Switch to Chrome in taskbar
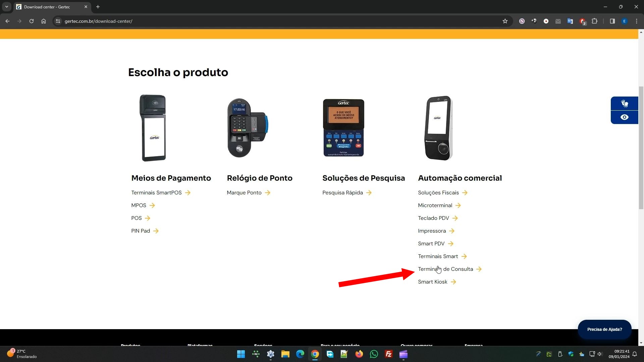 (x=315, y=354)
